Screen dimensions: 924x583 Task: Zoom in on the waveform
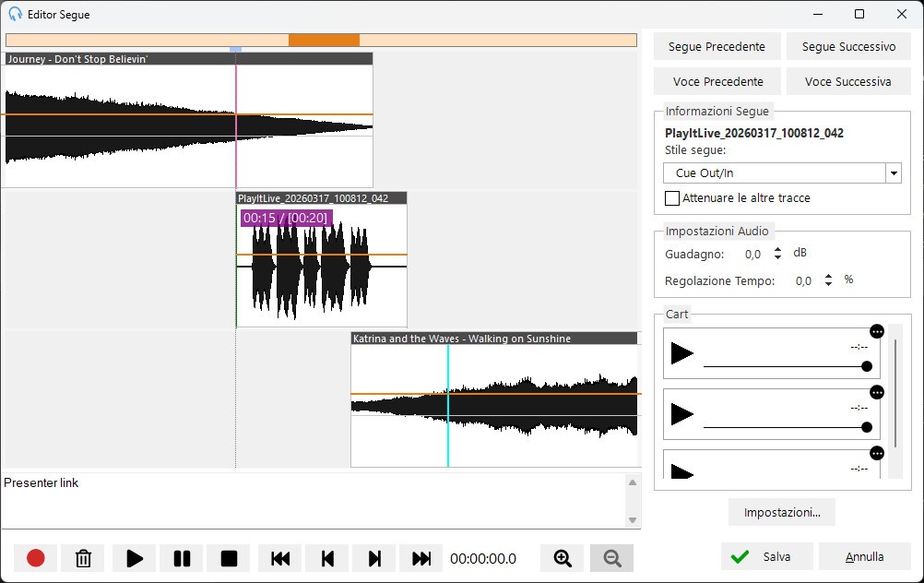pyautogui.click(x=563, y=558)
